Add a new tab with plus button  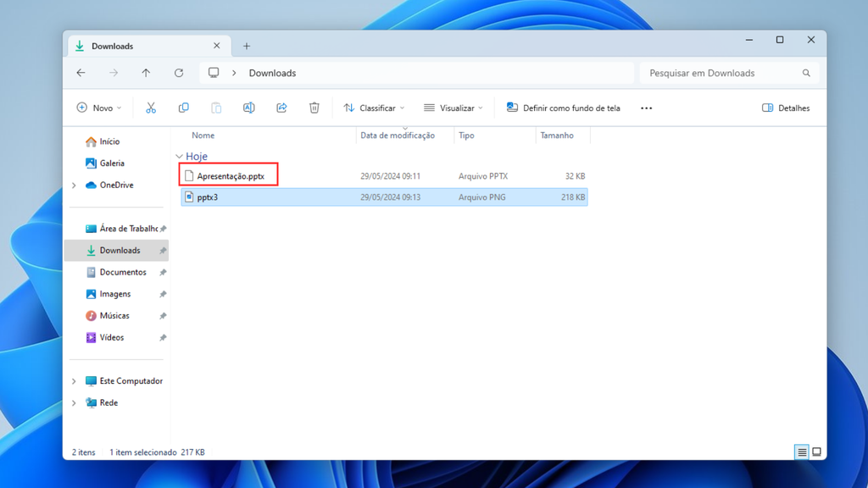247,46
